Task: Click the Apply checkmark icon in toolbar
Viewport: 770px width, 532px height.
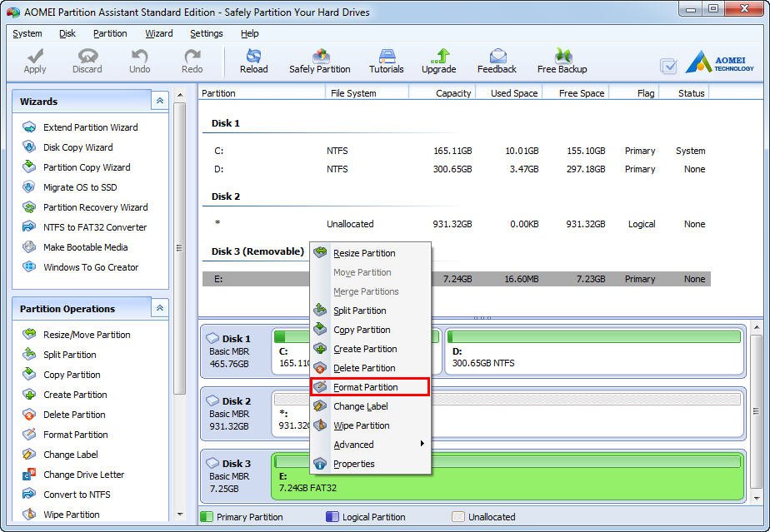Action: [35, 56]
